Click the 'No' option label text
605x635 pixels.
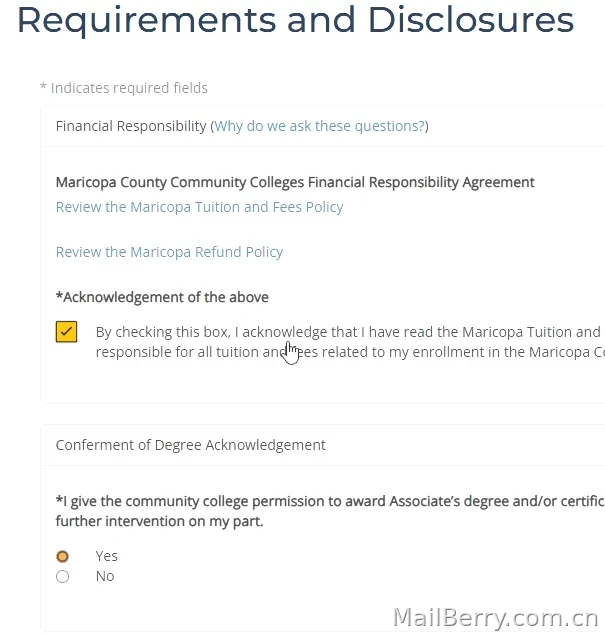(105, 576)
